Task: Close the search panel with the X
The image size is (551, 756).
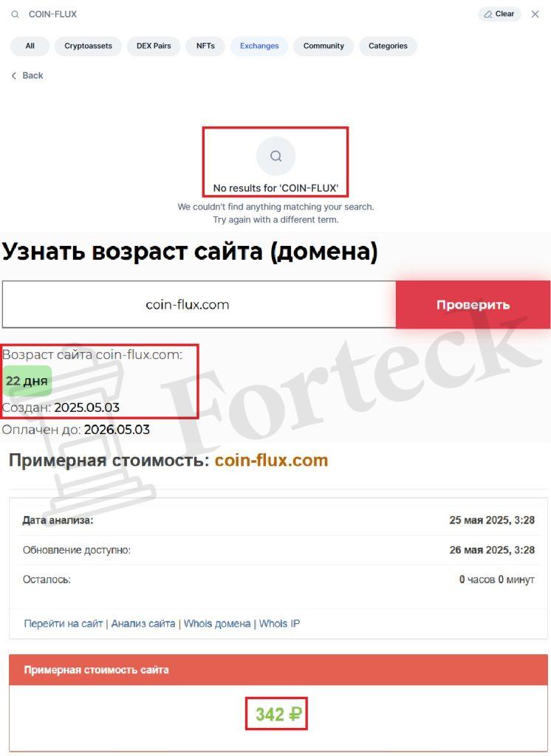Action: tap(535, 14)
